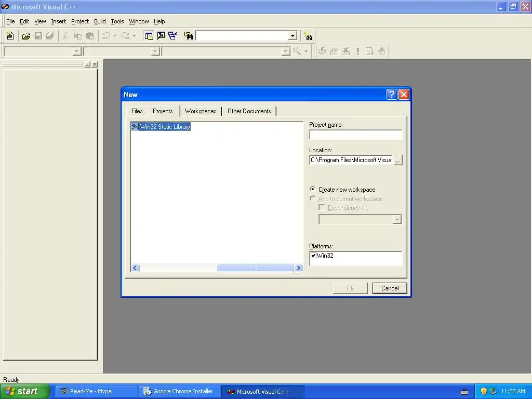The width and height of the screenshot is (532, 399).
Task: Click the Save All toolbar icon
Action: [50, 36]
